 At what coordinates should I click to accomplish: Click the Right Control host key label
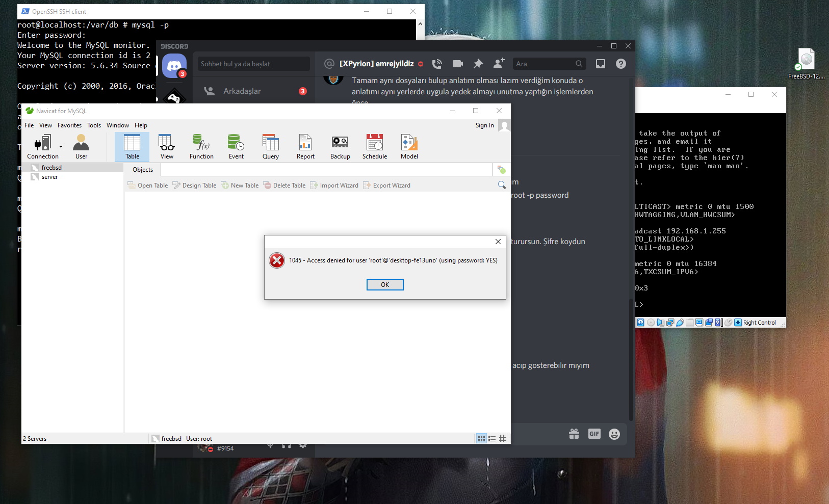pyautogui.click(x=759, y=323)
